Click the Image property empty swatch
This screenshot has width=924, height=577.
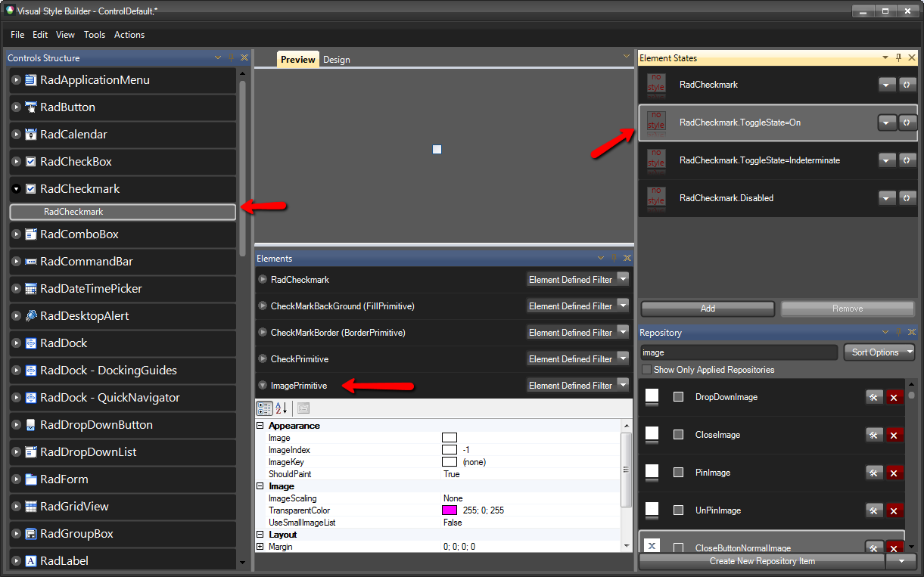click(x=450, y=438)
